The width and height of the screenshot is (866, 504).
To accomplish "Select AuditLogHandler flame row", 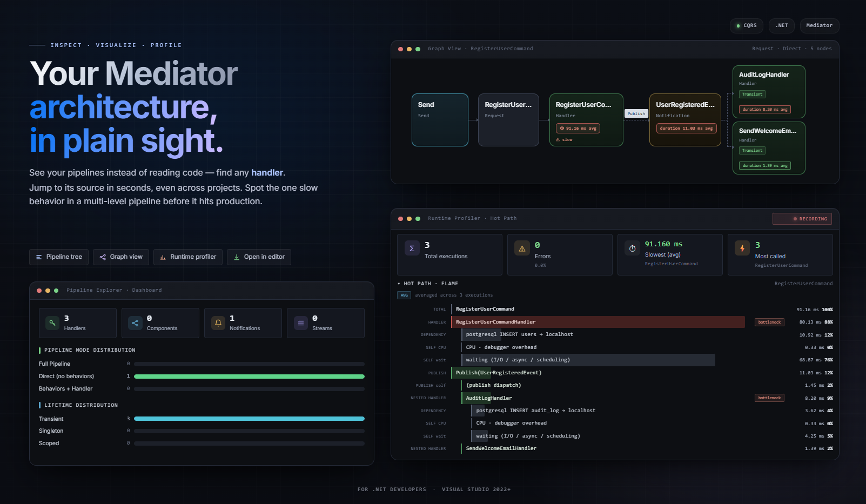I will pyautogui.click(x=615, y=398).
